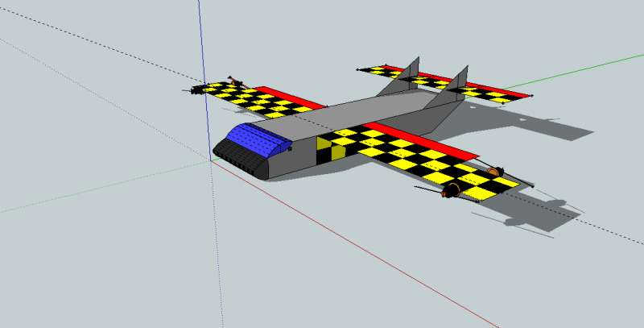Click the solid green axis line
The image size is (644, 328).
[x=580, y=69]
